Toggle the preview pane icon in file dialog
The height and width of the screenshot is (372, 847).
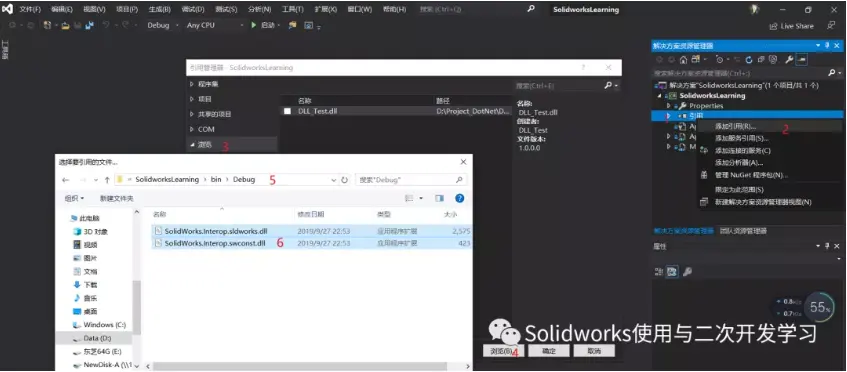coord(439,199)
